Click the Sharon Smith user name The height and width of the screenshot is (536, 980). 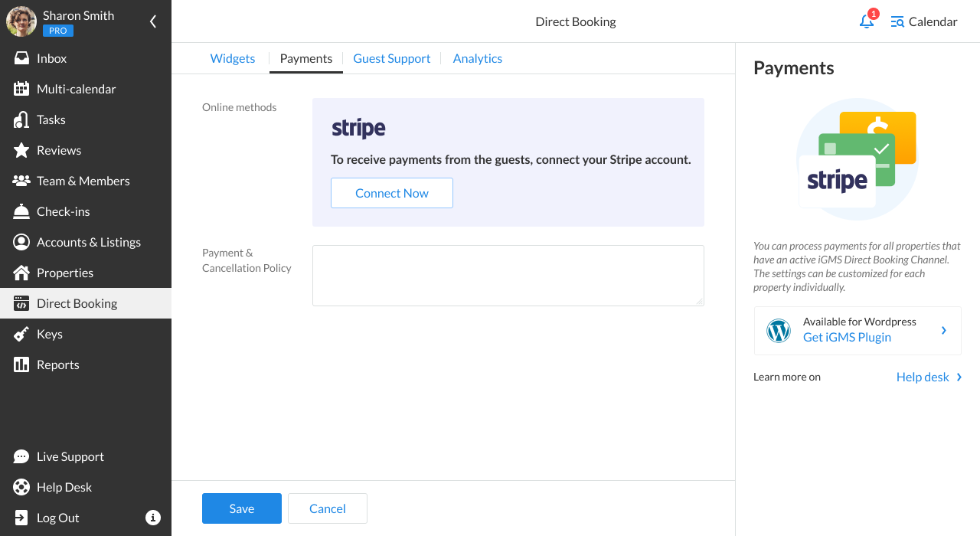coord(78,15)
